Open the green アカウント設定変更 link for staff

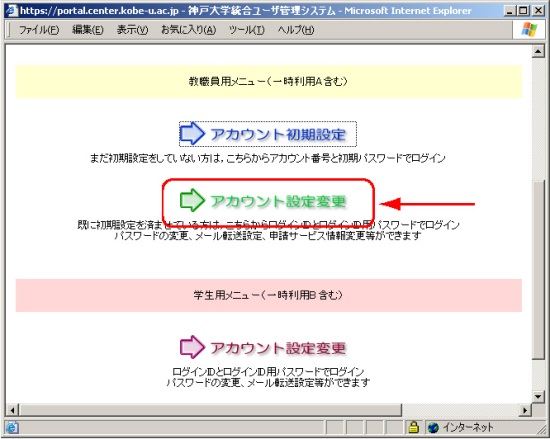point(278,201)
